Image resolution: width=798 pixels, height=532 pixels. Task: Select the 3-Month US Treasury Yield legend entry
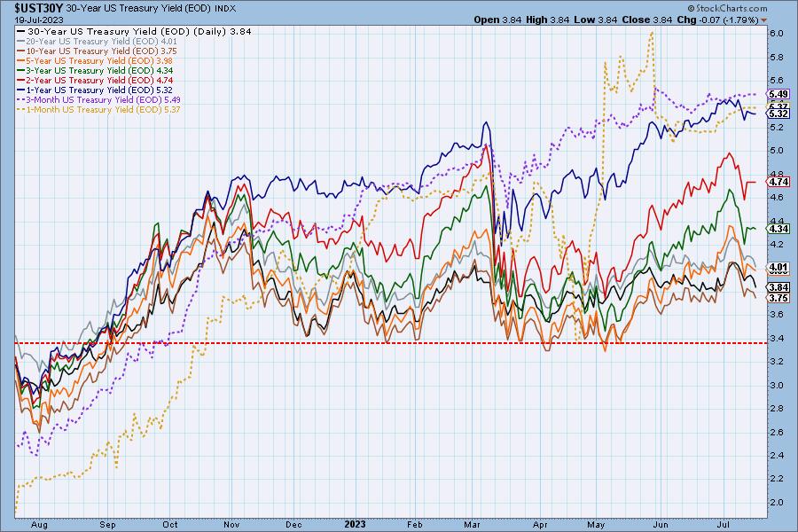[x=98, y=100]
